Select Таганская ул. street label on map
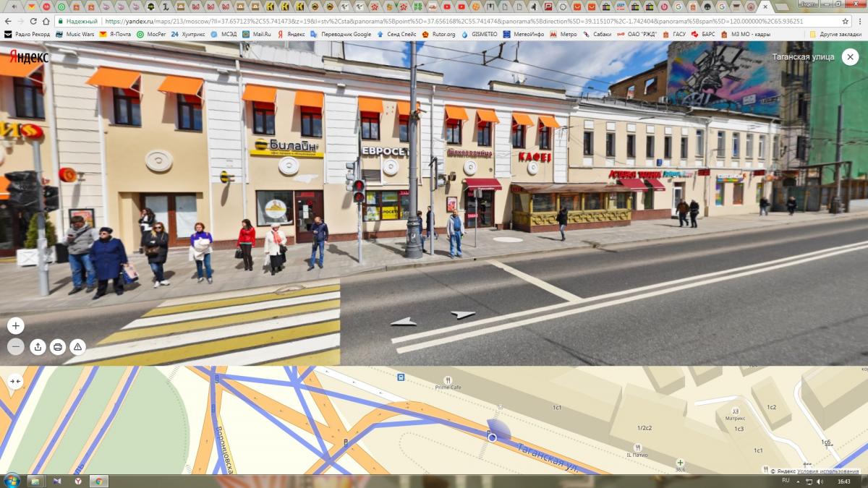This screenshot has height=488, width=868. point(548,458)
